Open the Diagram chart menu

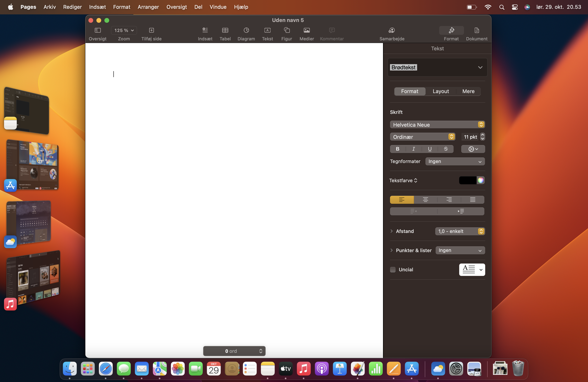pyautogui.click(x=246, y=30)
